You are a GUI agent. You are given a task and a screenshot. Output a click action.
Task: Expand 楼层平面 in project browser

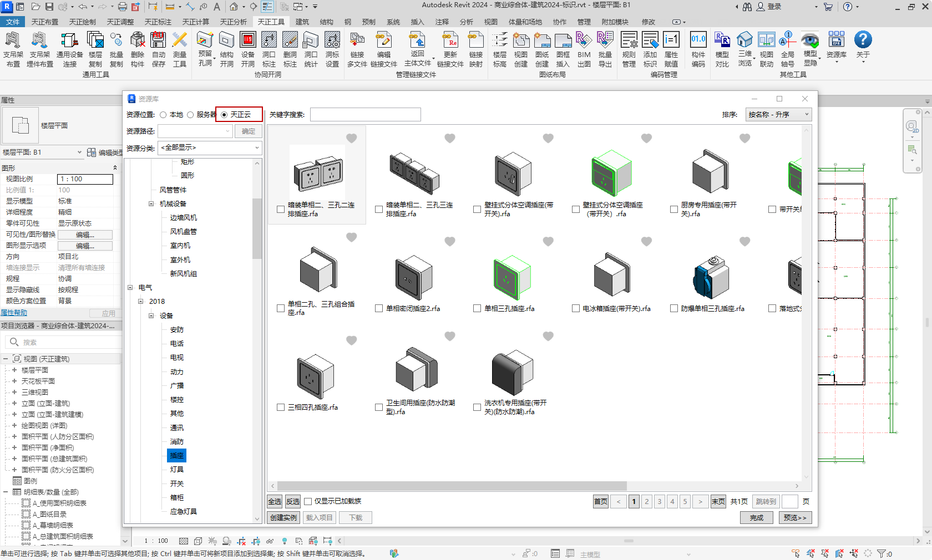[14, 370]
